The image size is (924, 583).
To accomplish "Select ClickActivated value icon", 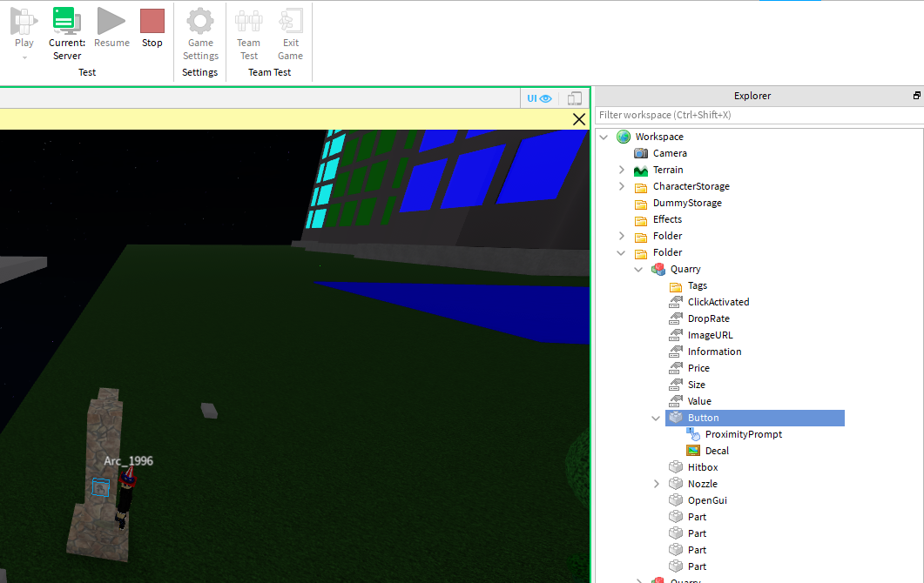I will tap(675, 302).
